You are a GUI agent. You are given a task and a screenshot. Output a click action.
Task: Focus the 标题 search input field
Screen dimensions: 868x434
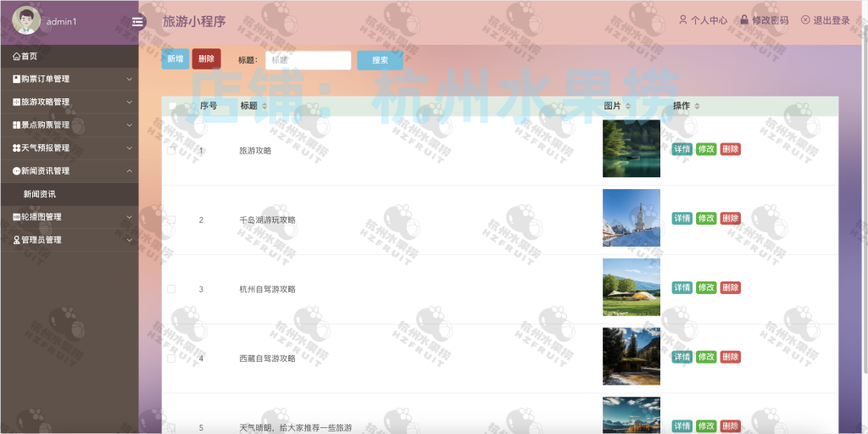click(309, 60)
